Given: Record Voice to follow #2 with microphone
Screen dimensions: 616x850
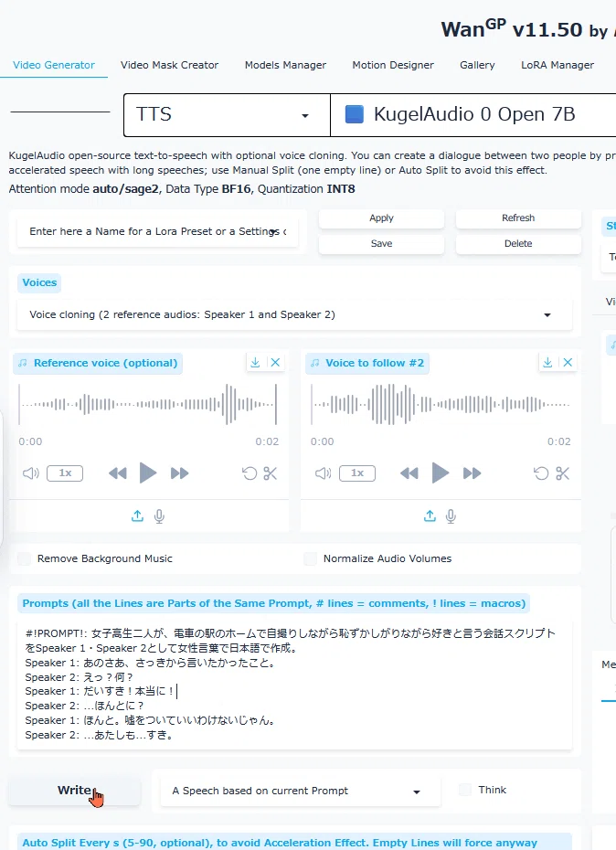Looking at the screenshot, I should point(451,516).
